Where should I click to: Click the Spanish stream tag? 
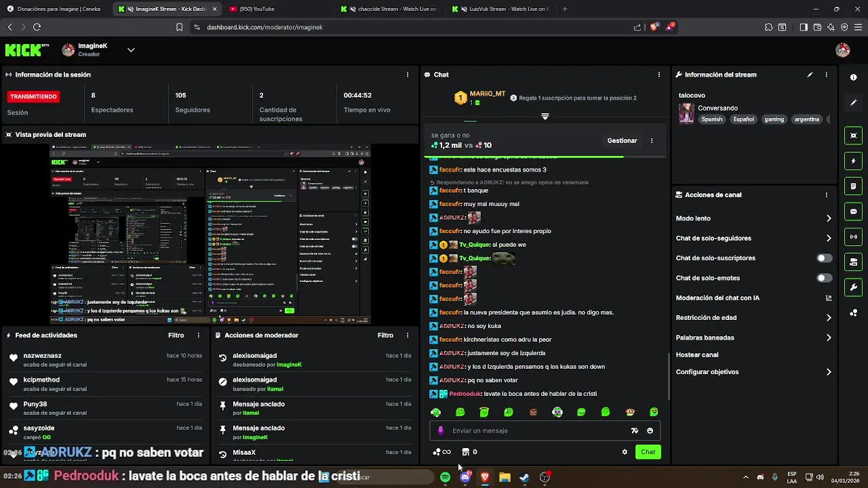point(712,119)
